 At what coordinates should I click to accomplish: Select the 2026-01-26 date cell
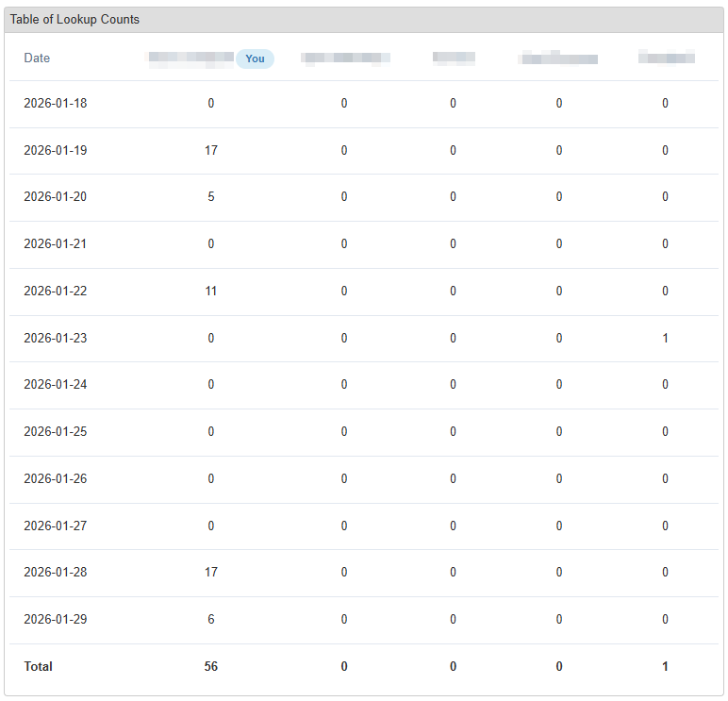[56, 479]
